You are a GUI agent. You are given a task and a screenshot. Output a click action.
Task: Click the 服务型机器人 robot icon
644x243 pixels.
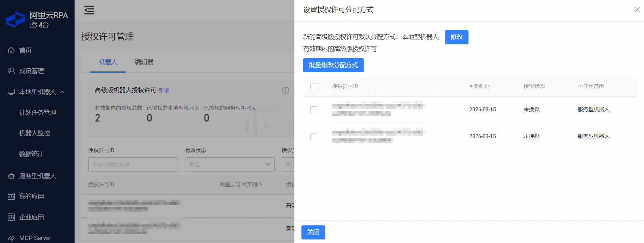(x=11, y=176)
